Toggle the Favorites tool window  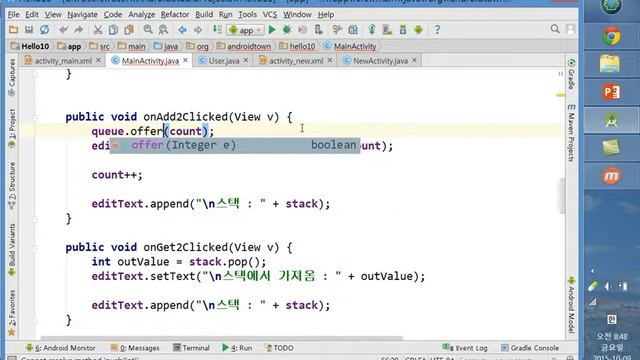click(12, 313)
